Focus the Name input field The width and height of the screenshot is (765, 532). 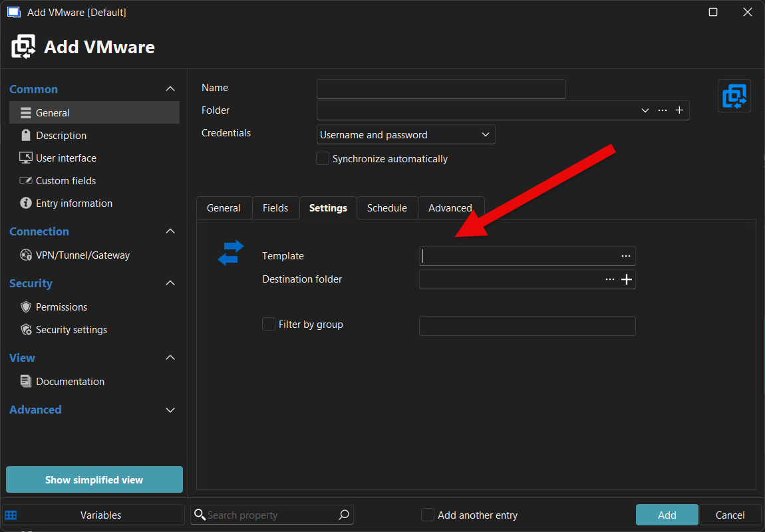441,89
